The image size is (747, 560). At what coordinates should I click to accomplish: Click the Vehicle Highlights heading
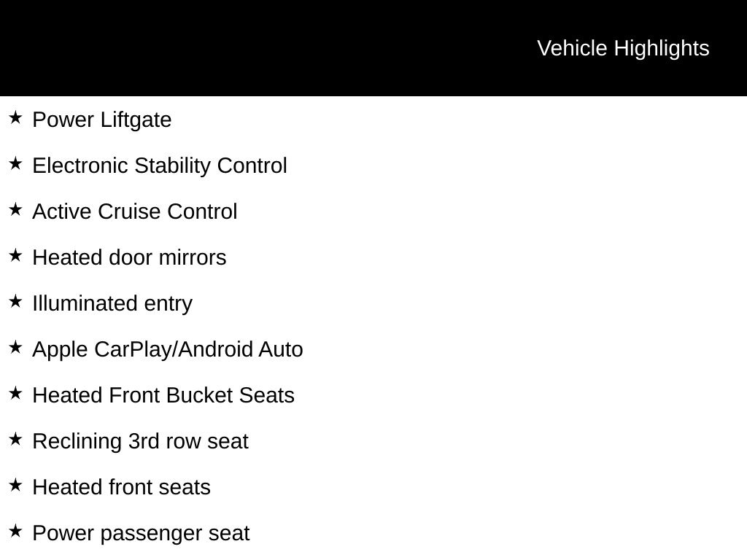[623, 48]
